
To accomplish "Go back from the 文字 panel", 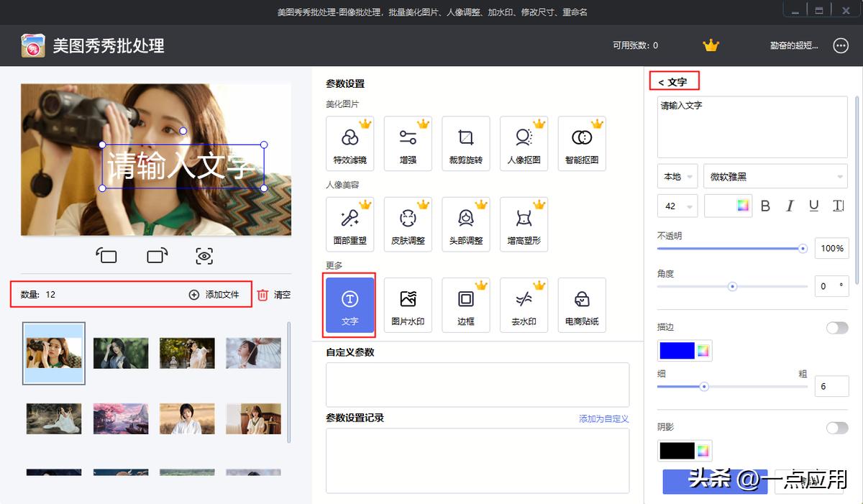I will [663, 81].
